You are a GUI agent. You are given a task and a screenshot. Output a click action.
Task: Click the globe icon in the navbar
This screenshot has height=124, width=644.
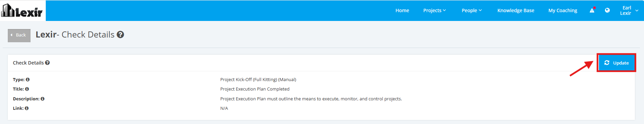607,10
